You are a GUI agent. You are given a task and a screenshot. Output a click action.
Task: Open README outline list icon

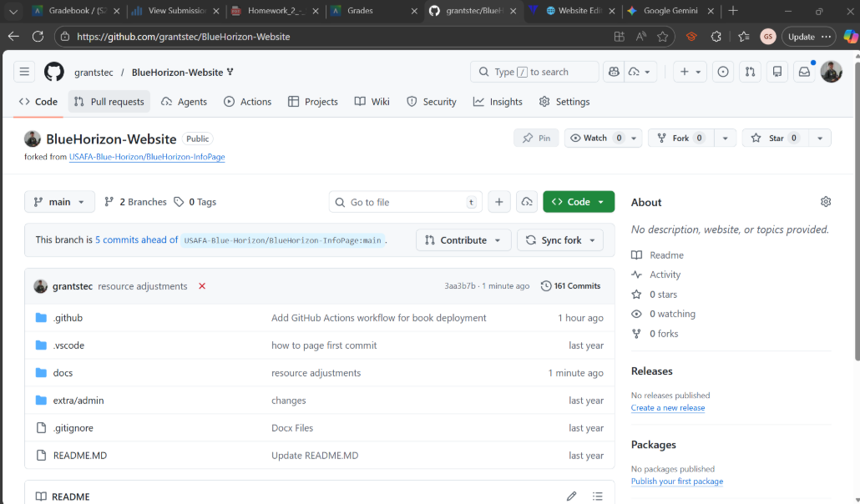597,496
